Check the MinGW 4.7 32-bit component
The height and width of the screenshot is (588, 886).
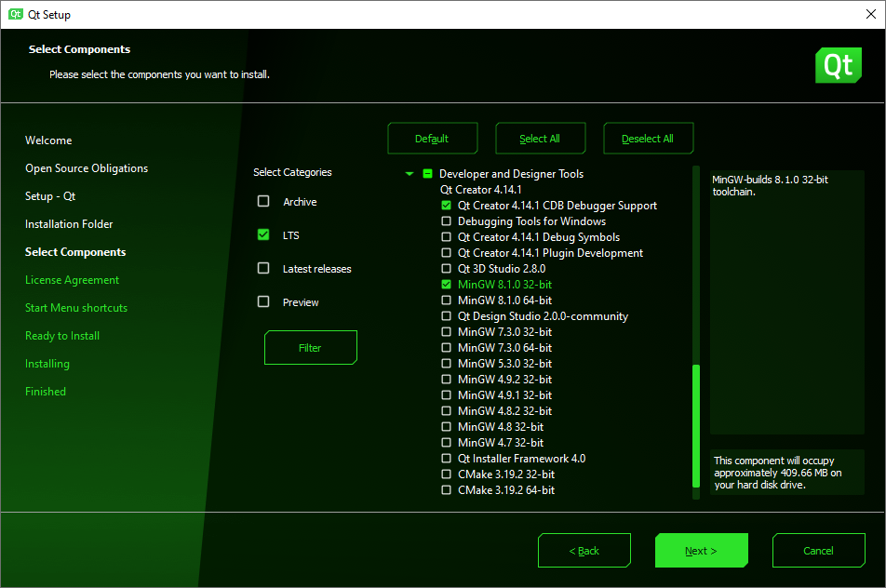coord(447,442)
